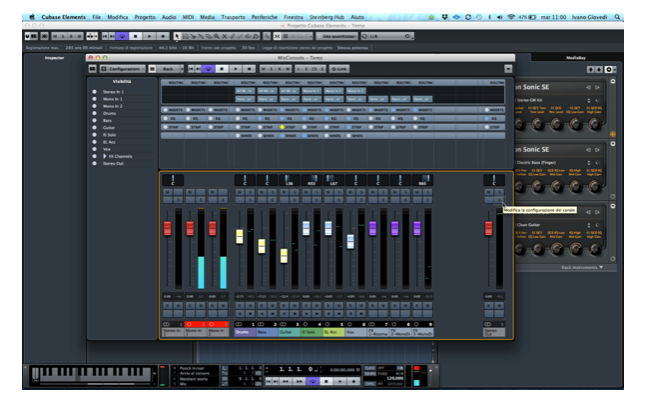Click the pan control of the Drums channel
Screen dimensions: 656x413
pos(245,180)
